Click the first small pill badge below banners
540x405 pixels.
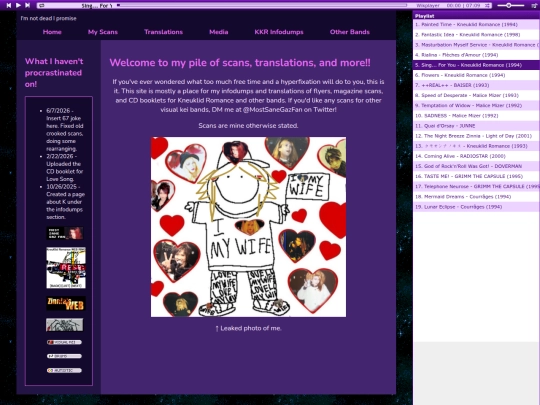[64, 342]
